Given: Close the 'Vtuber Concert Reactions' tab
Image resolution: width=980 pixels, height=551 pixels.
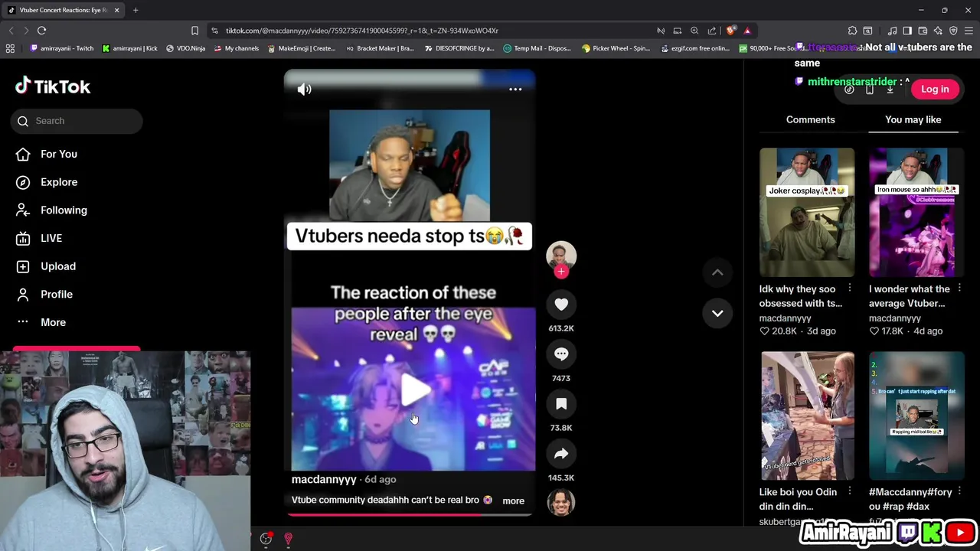Looking at the screenshot, I should [116, 10].
